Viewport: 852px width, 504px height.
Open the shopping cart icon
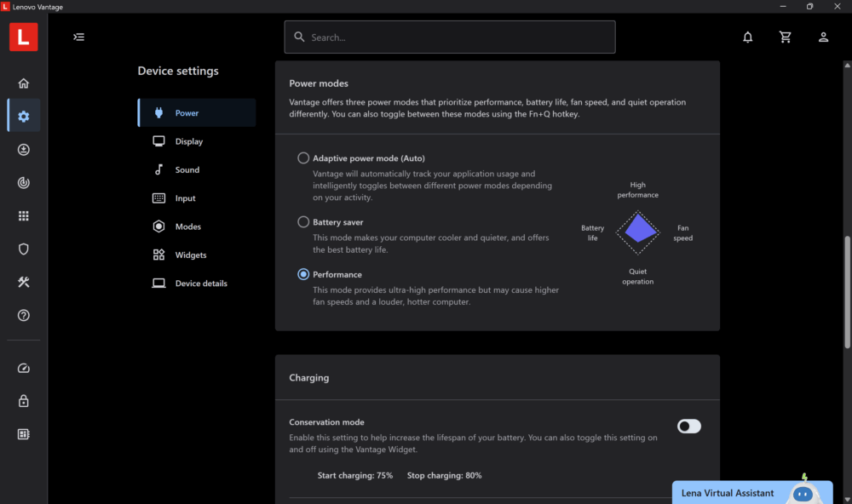pyautogui.click(x=786, y=37)
